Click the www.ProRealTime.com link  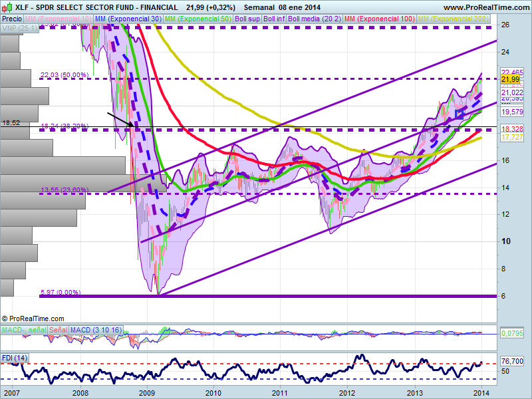486,7
